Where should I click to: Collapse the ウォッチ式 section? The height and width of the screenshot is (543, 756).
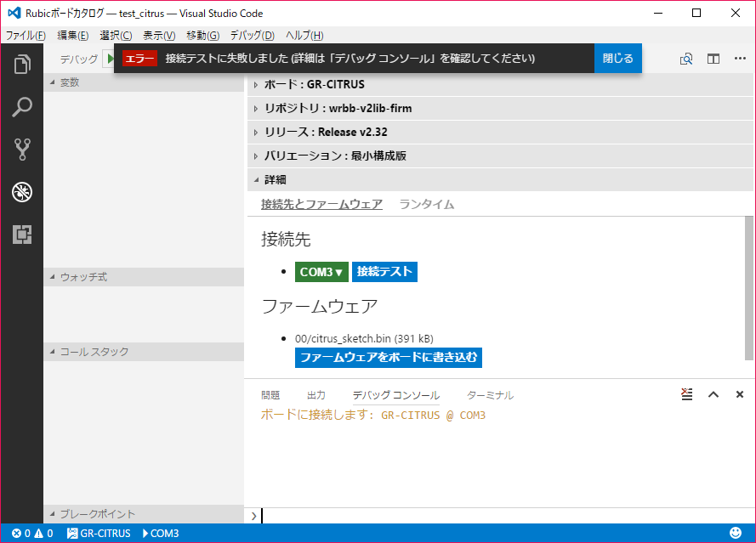click(144, 277)
